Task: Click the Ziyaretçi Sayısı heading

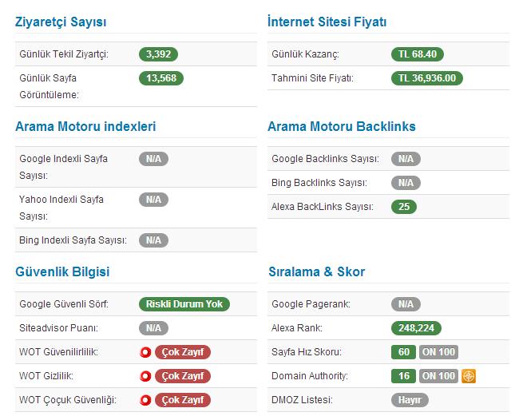Action: [61, 22]
